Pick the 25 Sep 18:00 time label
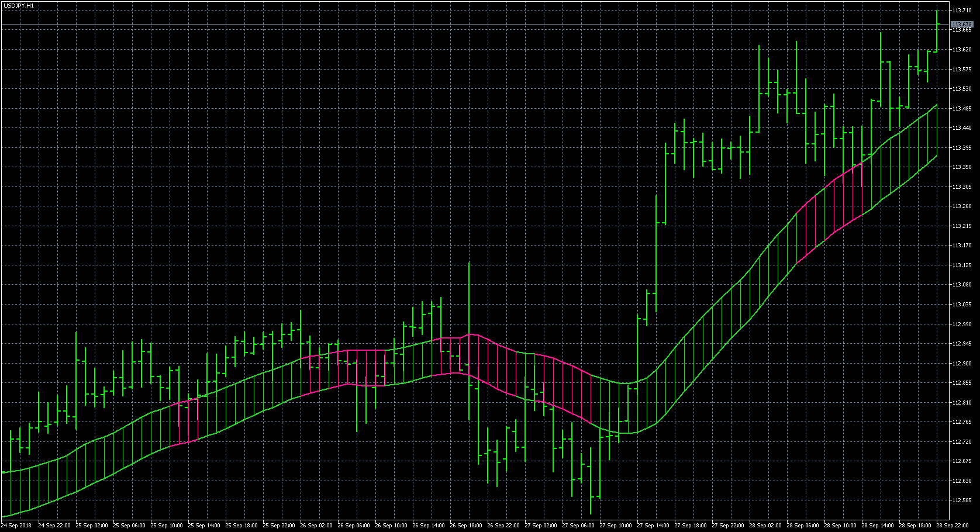Image resolution: width=980 pixels, height=532 pixels. 241,526
